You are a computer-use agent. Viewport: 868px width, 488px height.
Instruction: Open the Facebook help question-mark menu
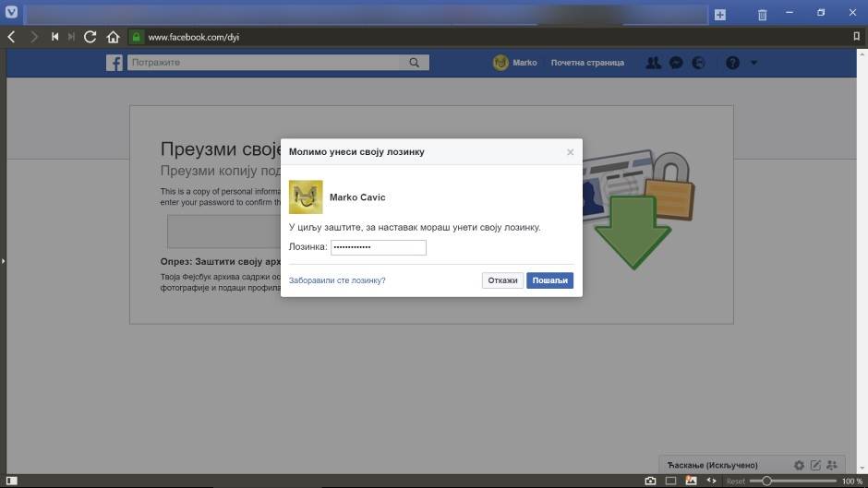coord(732,63)
